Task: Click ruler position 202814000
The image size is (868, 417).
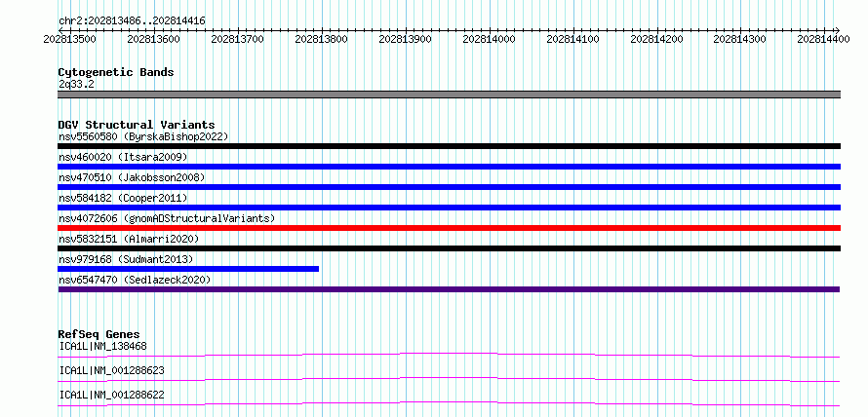Action: click(489, 39)
